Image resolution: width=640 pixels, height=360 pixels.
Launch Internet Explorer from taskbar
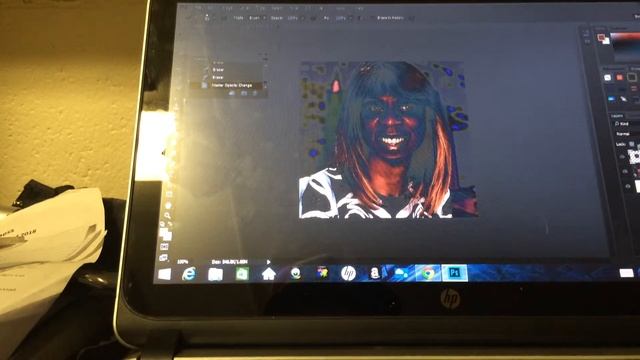click(189, 274)
